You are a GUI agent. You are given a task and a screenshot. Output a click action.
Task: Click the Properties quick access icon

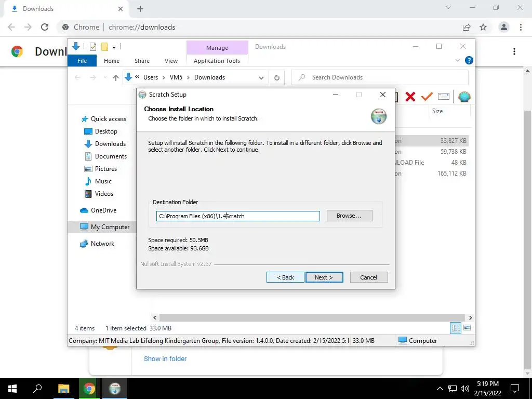(92, 46)
